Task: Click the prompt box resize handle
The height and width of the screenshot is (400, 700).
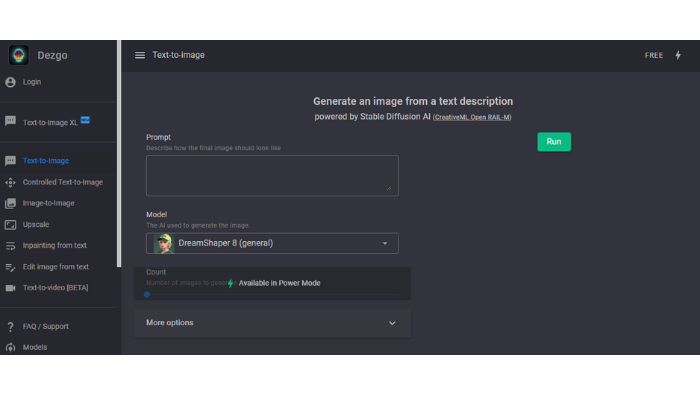Action: [389, 188]
